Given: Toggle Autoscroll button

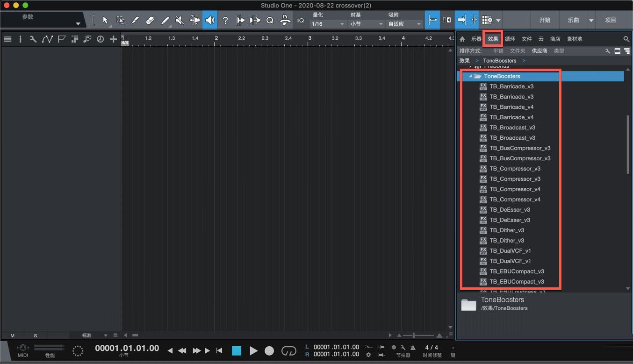Looking at the screenshot, I should (461, 20).
